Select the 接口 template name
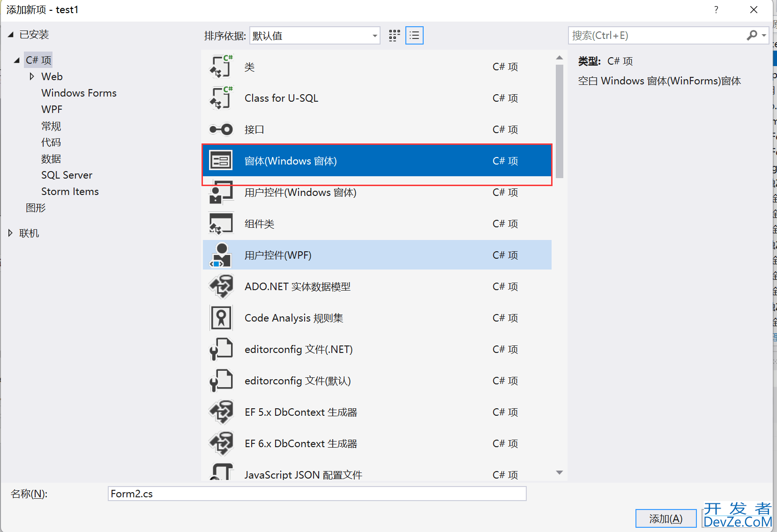The width and height of the screenshot is (777, 532). tap(254, 129)
